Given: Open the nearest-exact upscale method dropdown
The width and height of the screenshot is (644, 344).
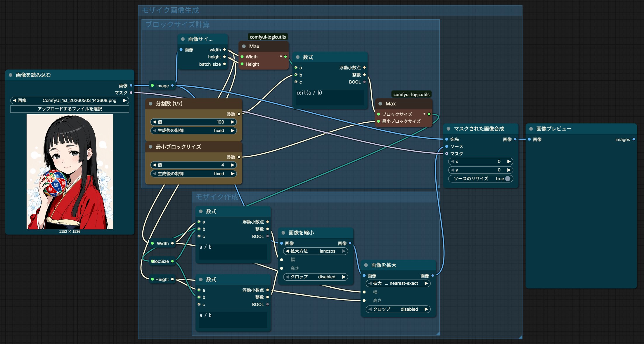Looking at the screenshot, I should pyautogui.click(x=398, y=283).
